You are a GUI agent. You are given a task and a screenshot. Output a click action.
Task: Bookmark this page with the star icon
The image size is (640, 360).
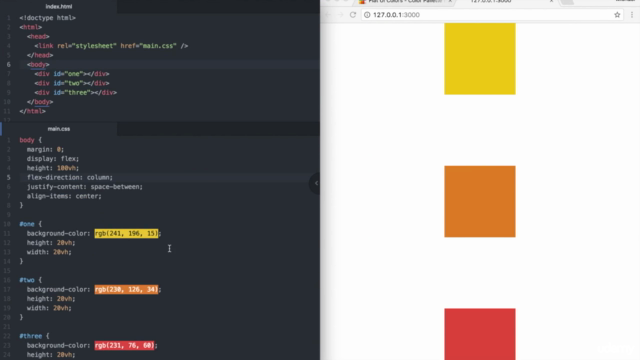(617, 15)
